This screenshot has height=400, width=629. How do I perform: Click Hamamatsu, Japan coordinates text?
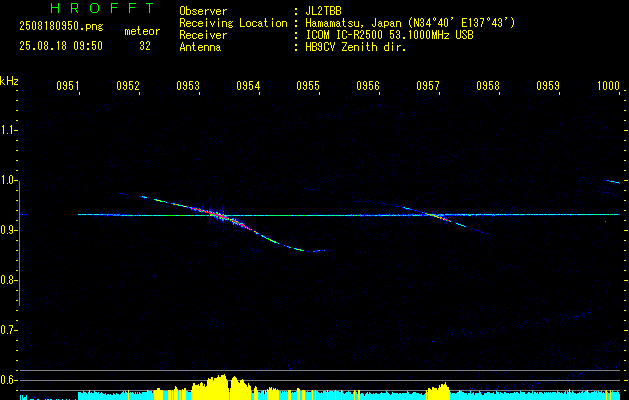(410, 23)
